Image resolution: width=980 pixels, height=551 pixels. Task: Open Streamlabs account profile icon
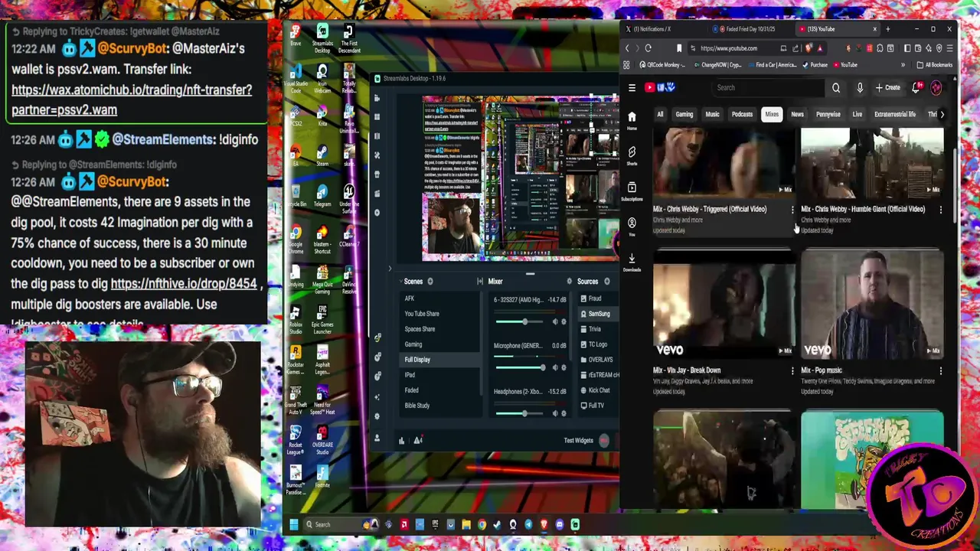(377, 439)
